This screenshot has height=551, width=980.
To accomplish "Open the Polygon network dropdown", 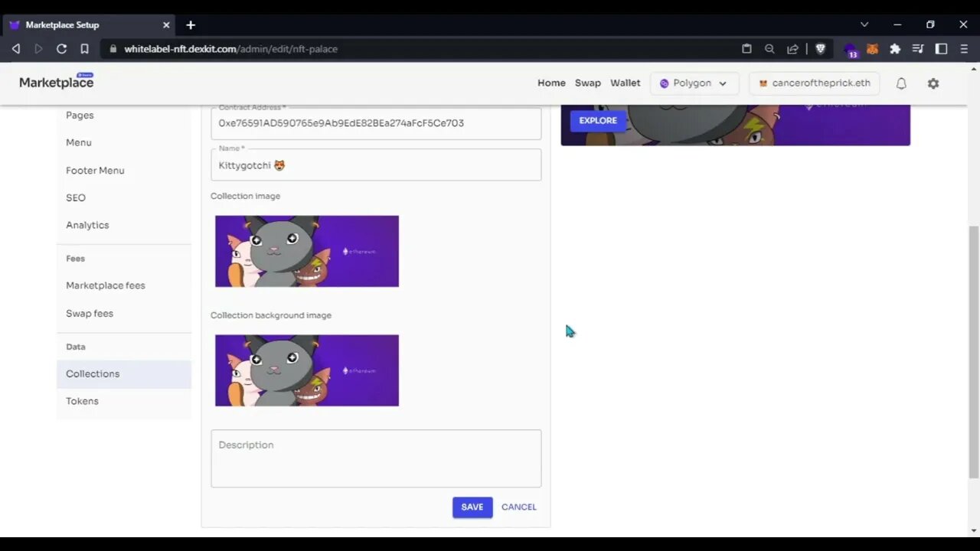I will [x=694, y=83].
